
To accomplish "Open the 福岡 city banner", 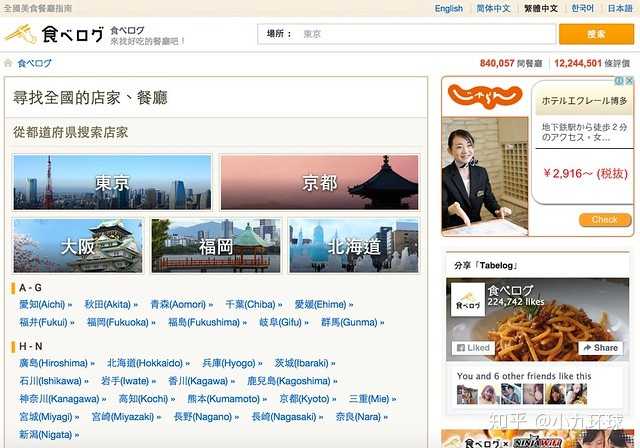I will [216, 246].
